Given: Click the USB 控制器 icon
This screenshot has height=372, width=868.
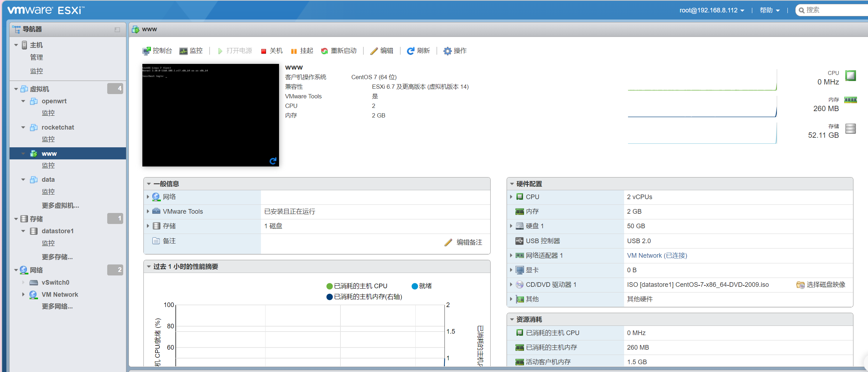Looking at the screenshot, I should (519, 241).
